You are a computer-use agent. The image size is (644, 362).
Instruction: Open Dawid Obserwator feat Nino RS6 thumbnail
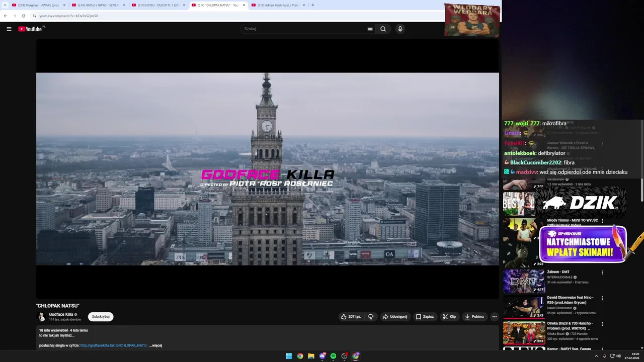[x=524, y=307]
